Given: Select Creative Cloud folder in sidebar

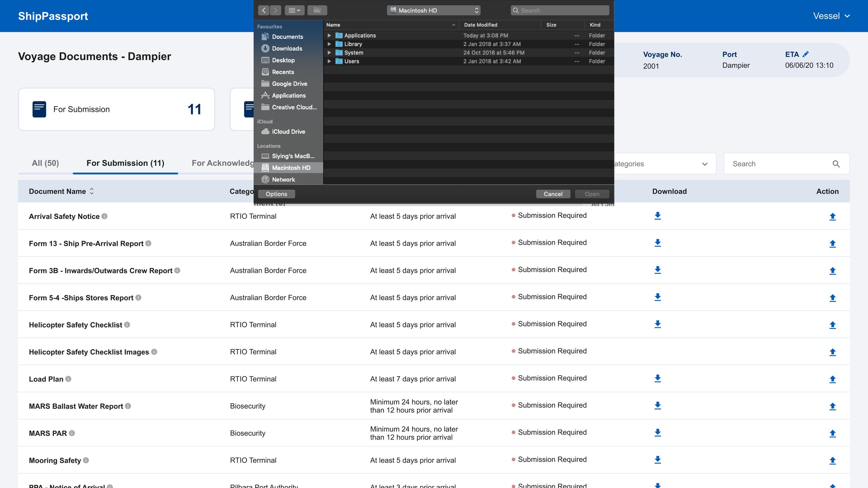Looking at the screenshot, I should tap(288, 107).
